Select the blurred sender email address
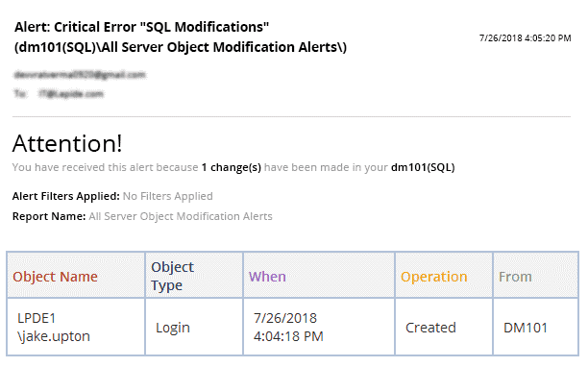Image resolution: width=588 pixels, height=367 pixels. (80, 75)
